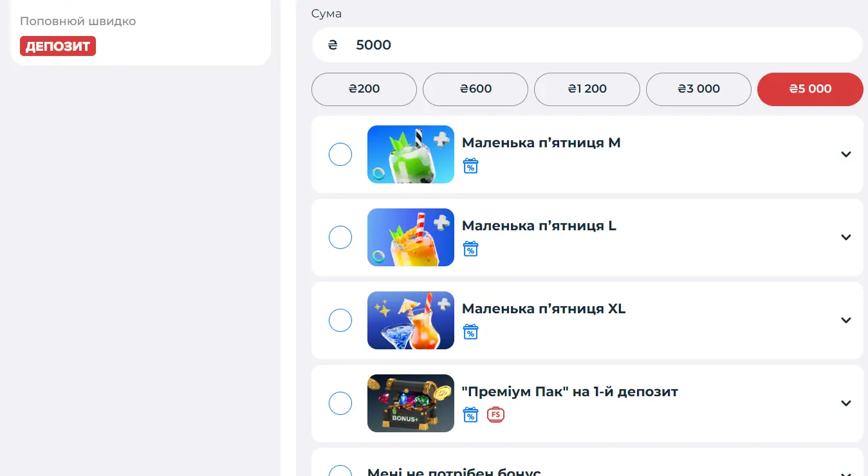Click the Сума amount input field

click(587, 45)
